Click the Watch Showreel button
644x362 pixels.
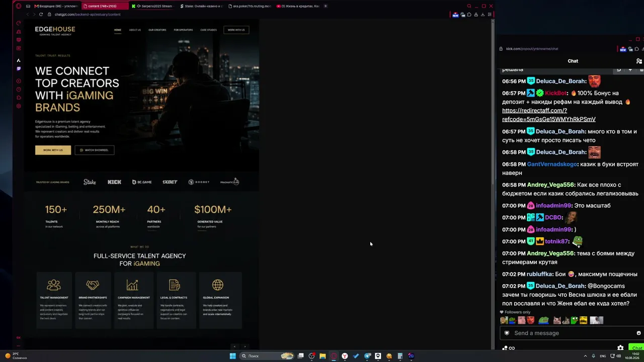click(x=95, y=150)
